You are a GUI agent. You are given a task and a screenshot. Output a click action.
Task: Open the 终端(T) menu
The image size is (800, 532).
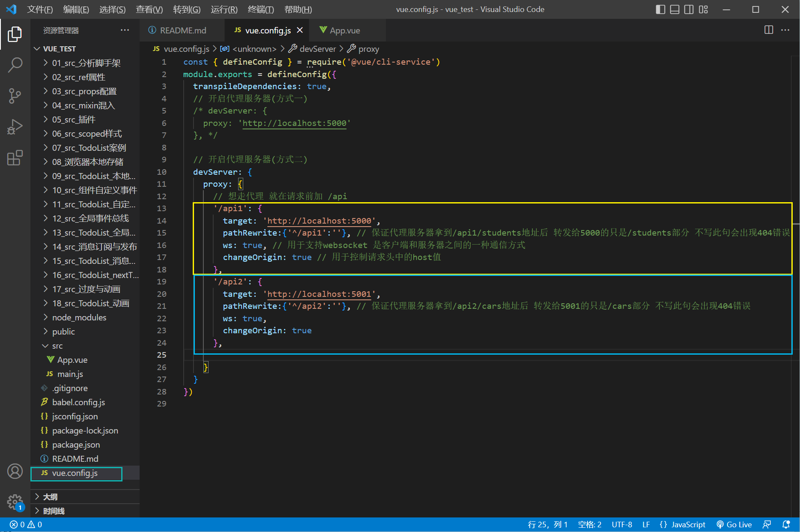coord(261,9)
